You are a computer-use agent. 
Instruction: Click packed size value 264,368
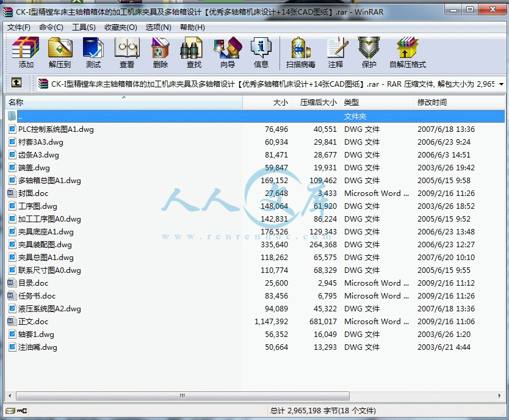pyautogui.click(x=323, y=245)
